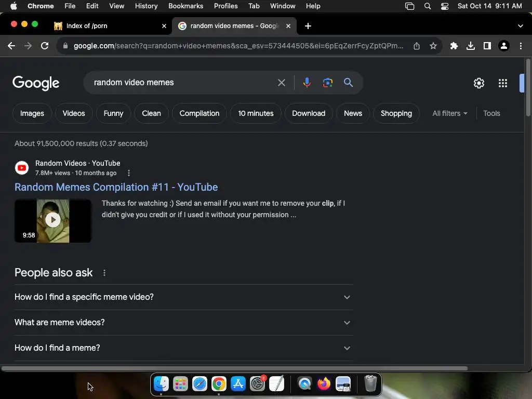The width and height of the screenshot is (532, 399).
Task: Open the Google apps grid
Action: pos(502,83)
